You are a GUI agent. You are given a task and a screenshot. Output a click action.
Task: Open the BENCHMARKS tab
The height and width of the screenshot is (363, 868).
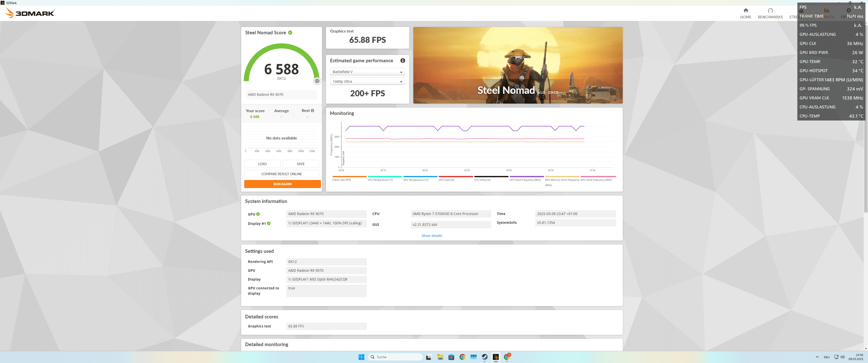point(770,13)
